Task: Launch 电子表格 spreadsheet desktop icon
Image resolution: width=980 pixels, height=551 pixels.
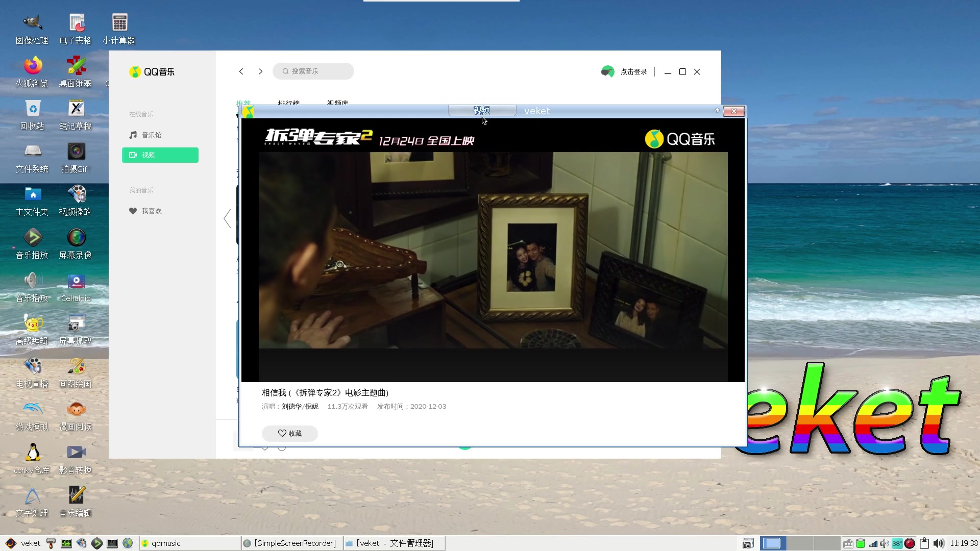Action: (76, 30)
